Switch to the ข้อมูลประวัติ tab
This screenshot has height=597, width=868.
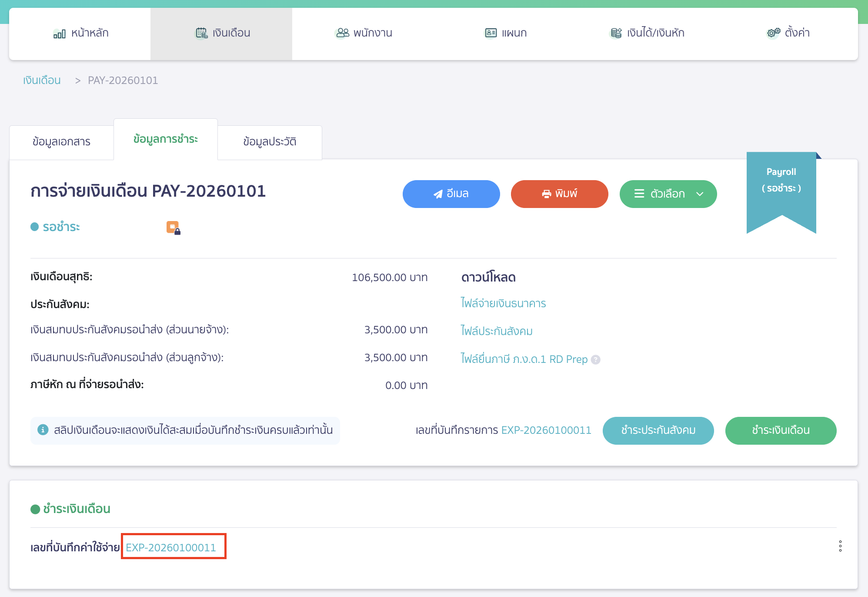[270, 142]
